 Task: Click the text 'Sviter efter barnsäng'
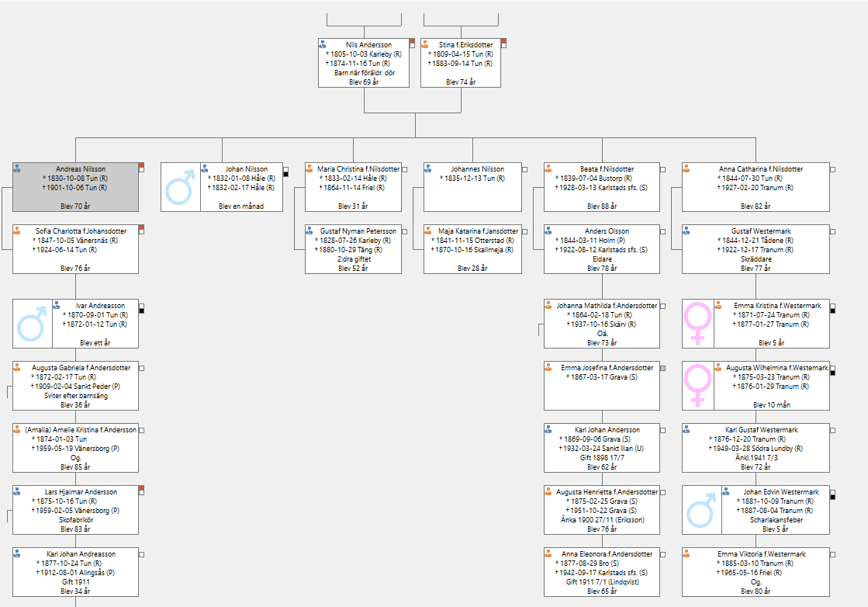(x=76, y=395)
